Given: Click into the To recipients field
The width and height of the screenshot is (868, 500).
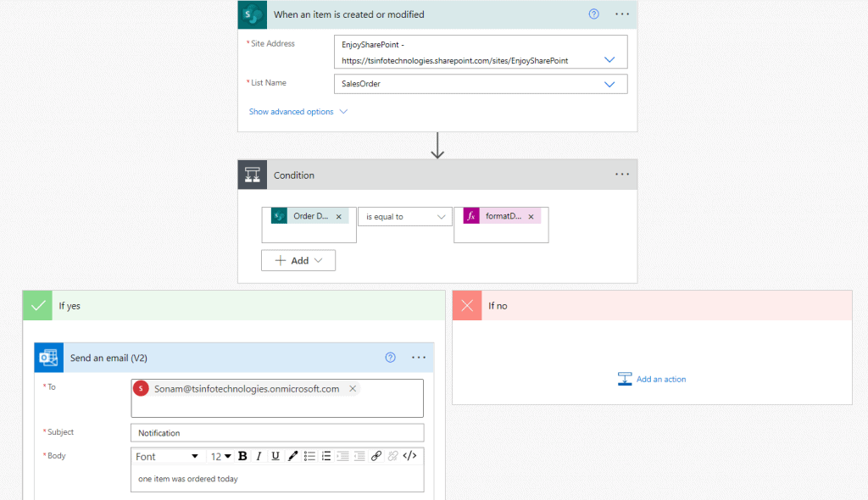Looking at the screenshot, I should click(x=277, y=398).
